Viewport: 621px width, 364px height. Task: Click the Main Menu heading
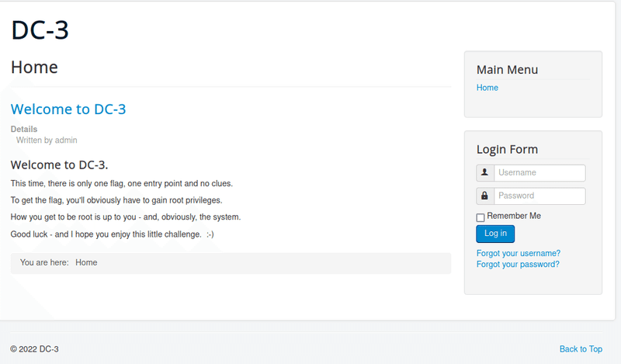[508, 70]
